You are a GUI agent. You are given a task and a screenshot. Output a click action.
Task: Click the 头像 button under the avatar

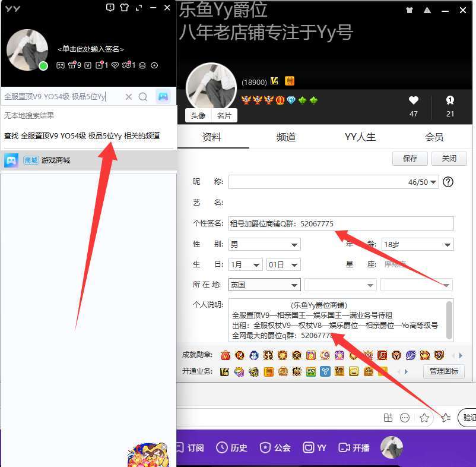coord(198,116)
